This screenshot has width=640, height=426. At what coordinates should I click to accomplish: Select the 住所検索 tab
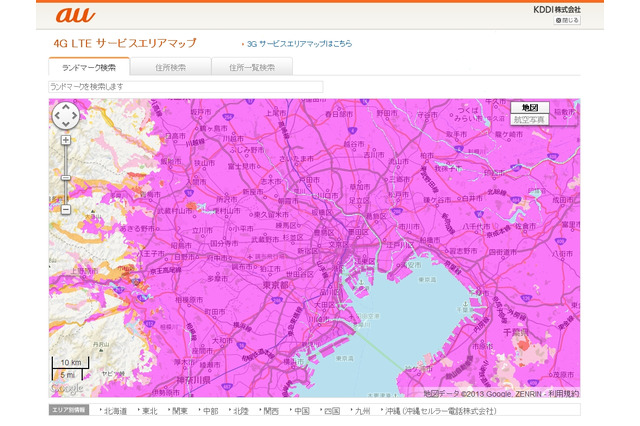pyautogui.click(x=171, y=67)
